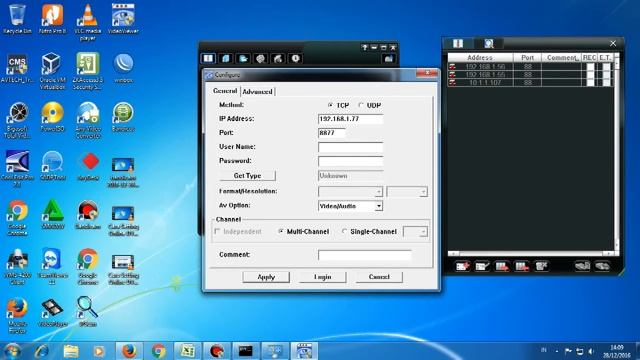Click the third icon in the list window's bottom toolbar
The image size is (640, 360).
[x=502, y=267]
